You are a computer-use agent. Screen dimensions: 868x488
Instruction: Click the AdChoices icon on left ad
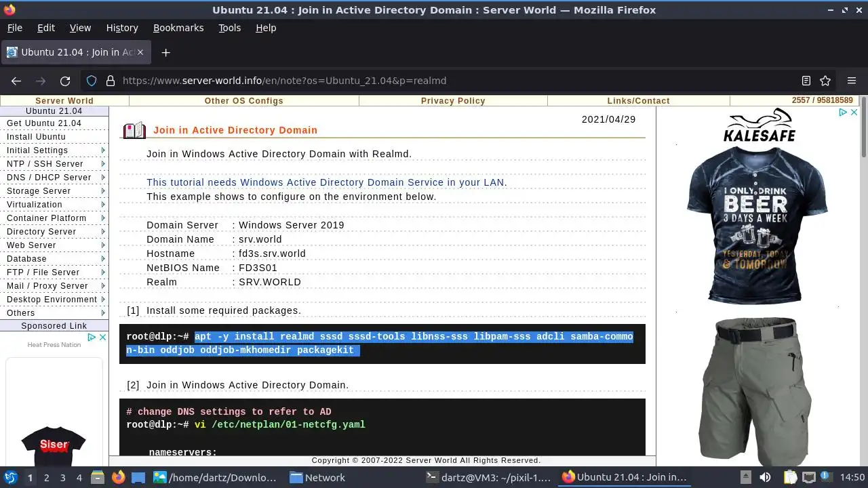(x=92, y=337)
